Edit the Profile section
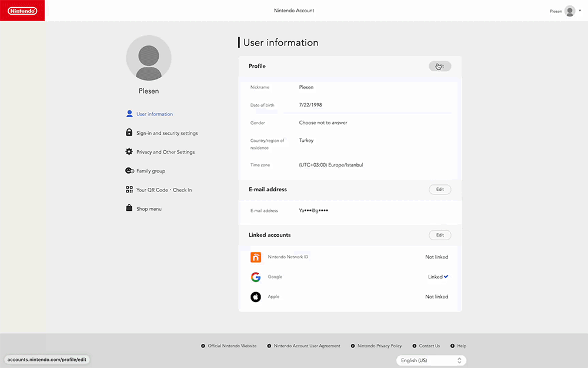588x368 pixels. 440,66
